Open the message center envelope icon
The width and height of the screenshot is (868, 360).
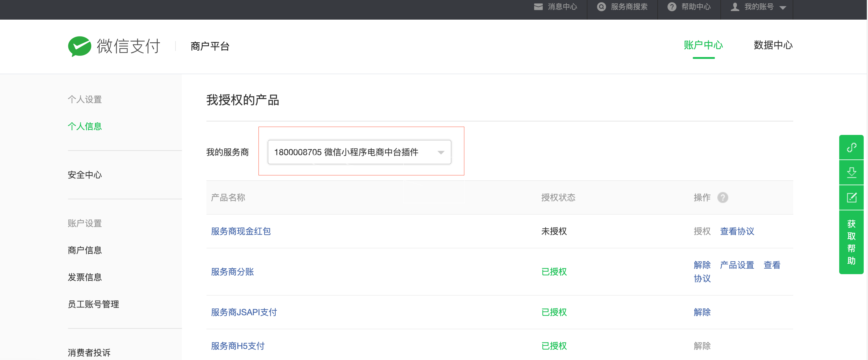point(538,7)
